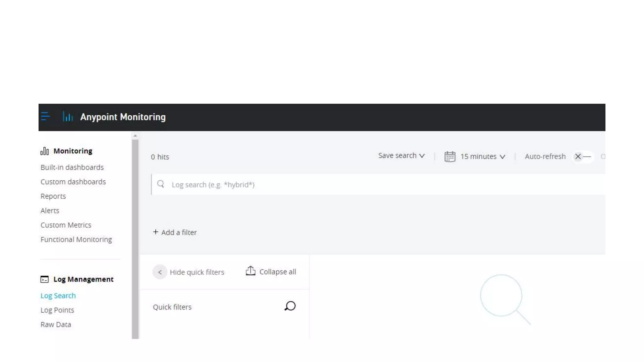Viewport: 644px width, 362px height.
Task: Click the Log Management terminal icon
Action: click(x=45, y=279)
